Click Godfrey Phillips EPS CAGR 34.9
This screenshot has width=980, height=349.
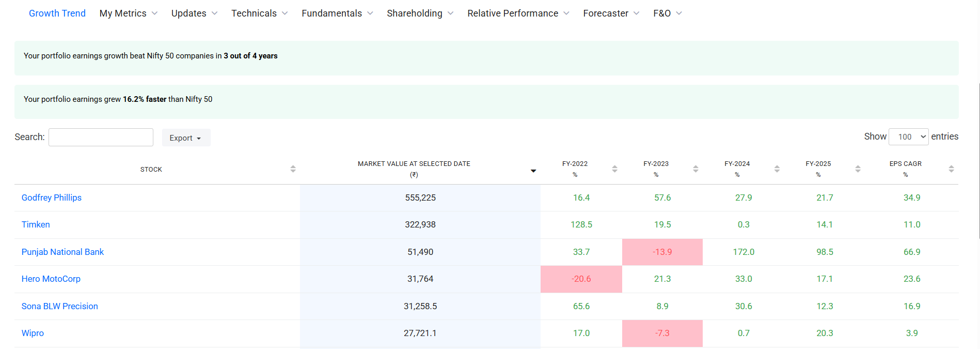(x=912, y=198)
